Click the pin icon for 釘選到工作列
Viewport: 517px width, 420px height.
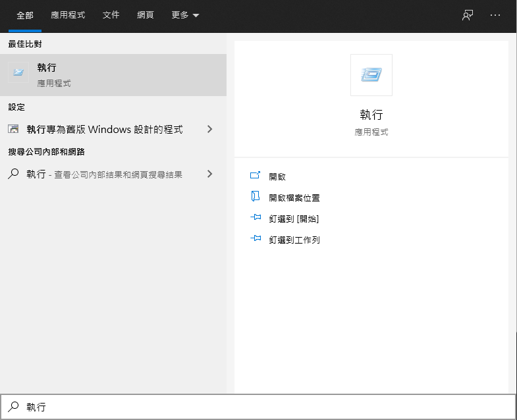click(x=256, y=238)
